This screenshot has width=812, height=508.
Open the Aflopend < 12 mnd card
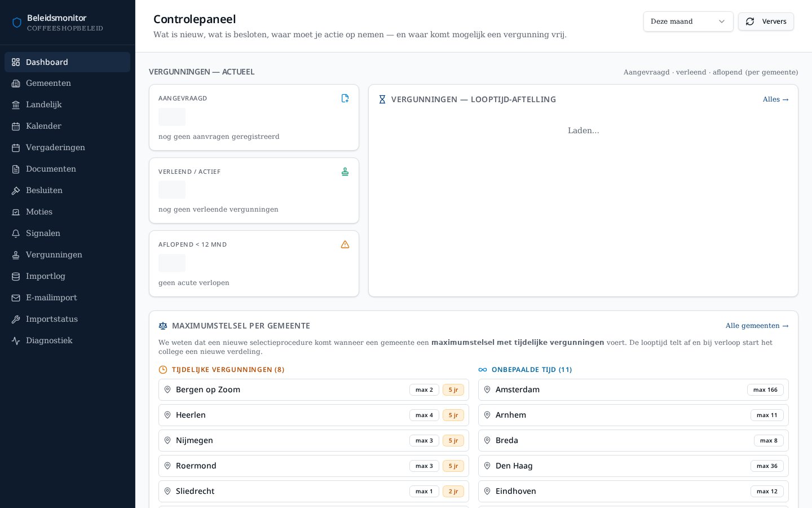tap(254, 264)
